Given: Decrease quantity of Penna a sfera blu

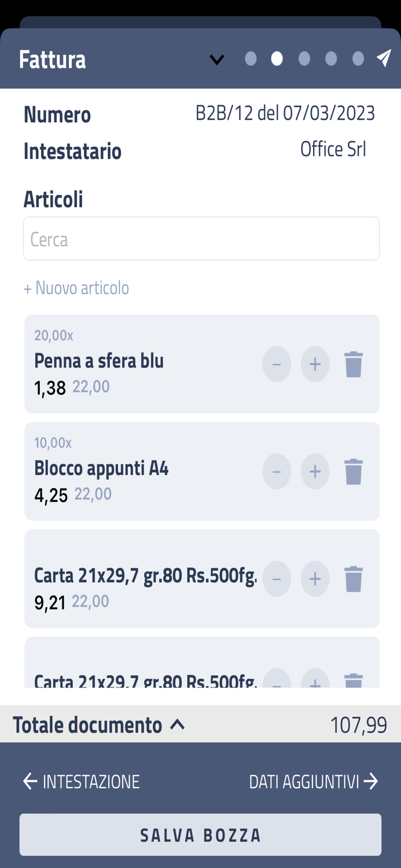Looking at the screenshot, I should pos(277,364).
